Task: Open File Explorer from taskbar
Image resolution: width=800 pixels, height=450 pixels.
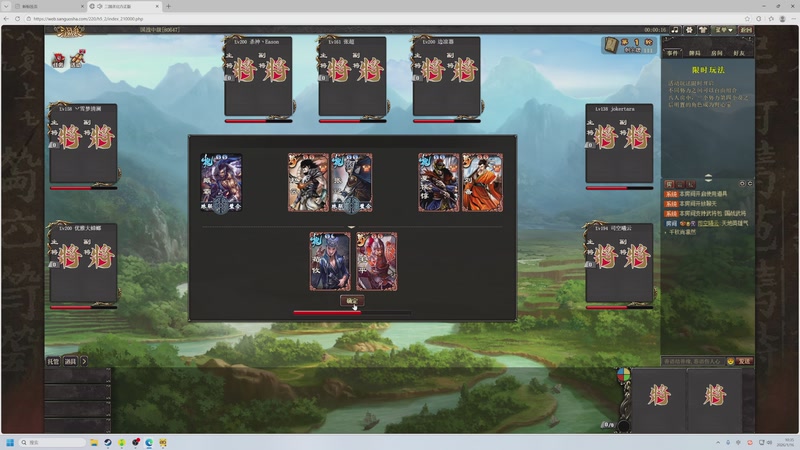Action: [94, 442]
